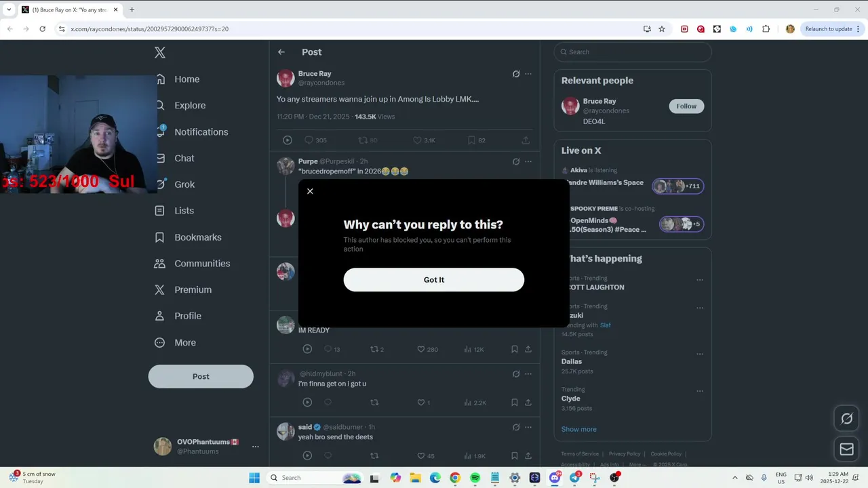Screen dimensions: 868x488
Task: Repost @hldmyblunt's reply
Action: tap(374, 403)
